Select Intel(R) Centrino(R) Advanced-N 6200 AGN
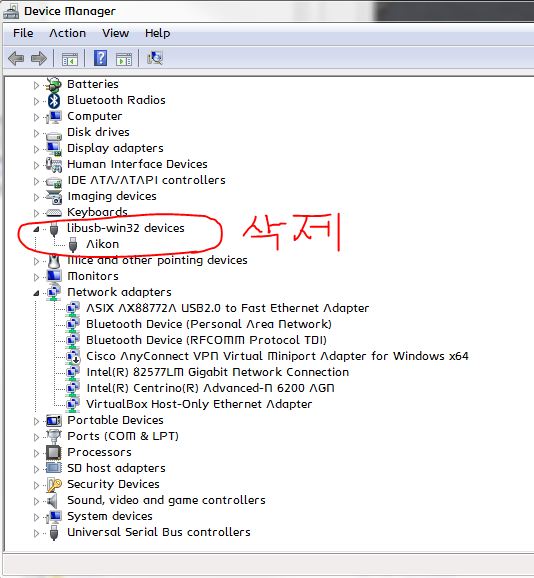Image resolution: width=534 pixels, height=578 pixels. (210, 388)
